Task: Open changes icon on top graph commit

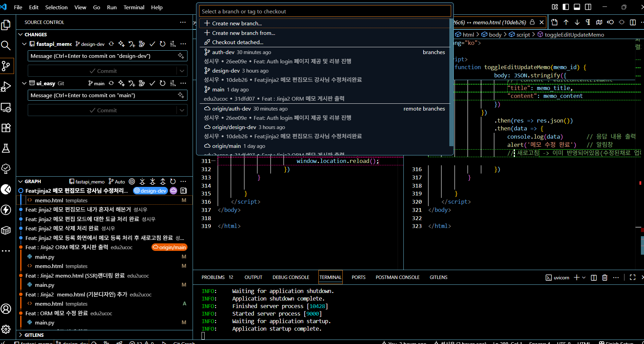Action: (183, 191)
